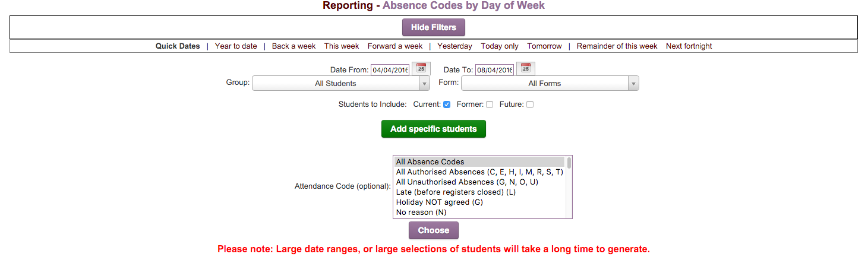Click the Date From input field
Image resolution: width=868 pixels, height=257 pixels.
coord(390,70)
